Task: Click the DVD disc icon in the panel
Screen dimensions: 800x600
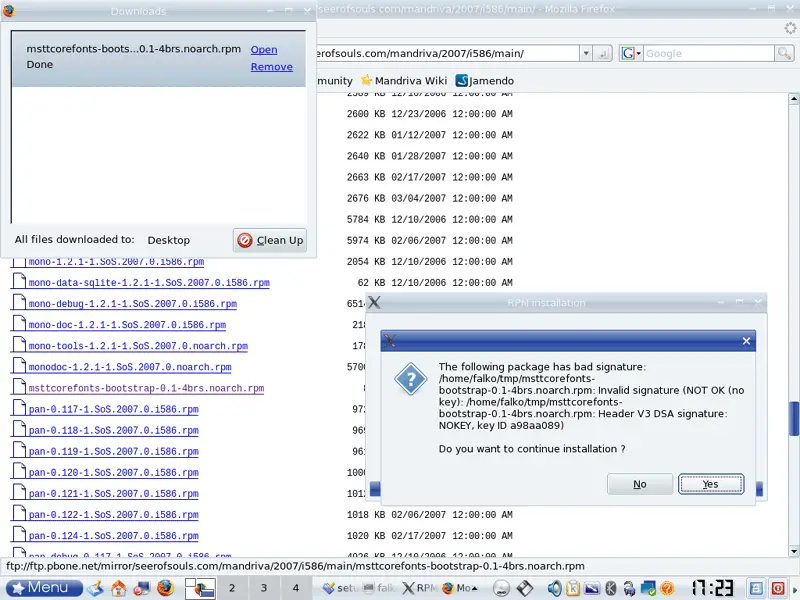Action: (502, 588)
